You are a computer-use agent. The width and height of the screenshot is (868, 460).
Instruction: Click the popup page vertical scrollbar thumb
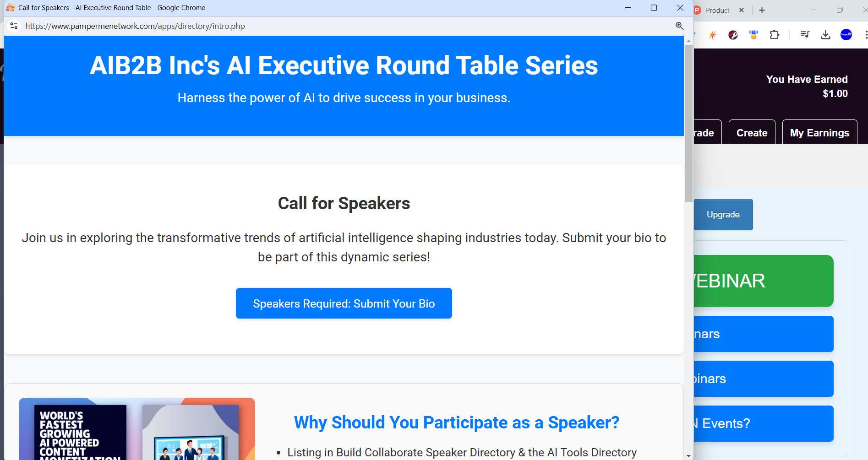pos(688,124)
